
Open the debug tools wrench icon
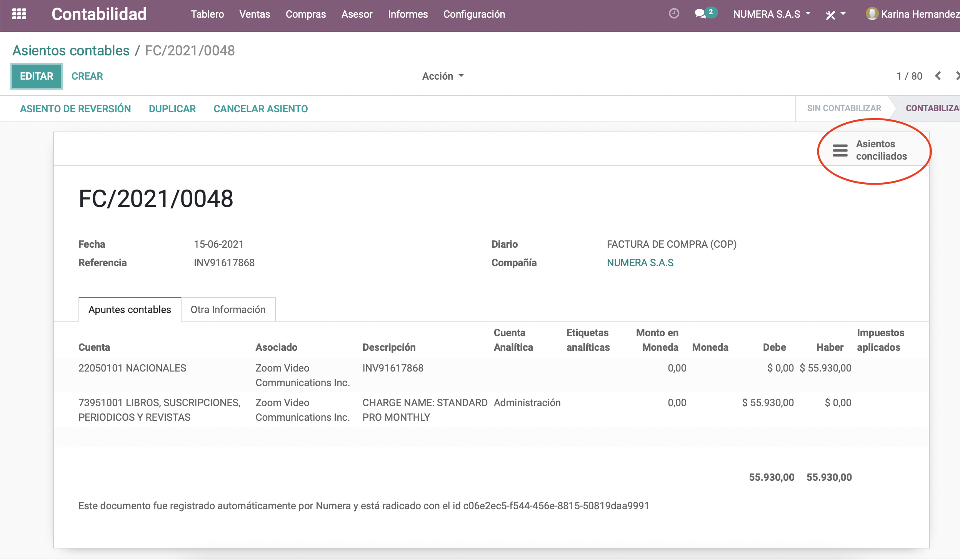[830, 15]
